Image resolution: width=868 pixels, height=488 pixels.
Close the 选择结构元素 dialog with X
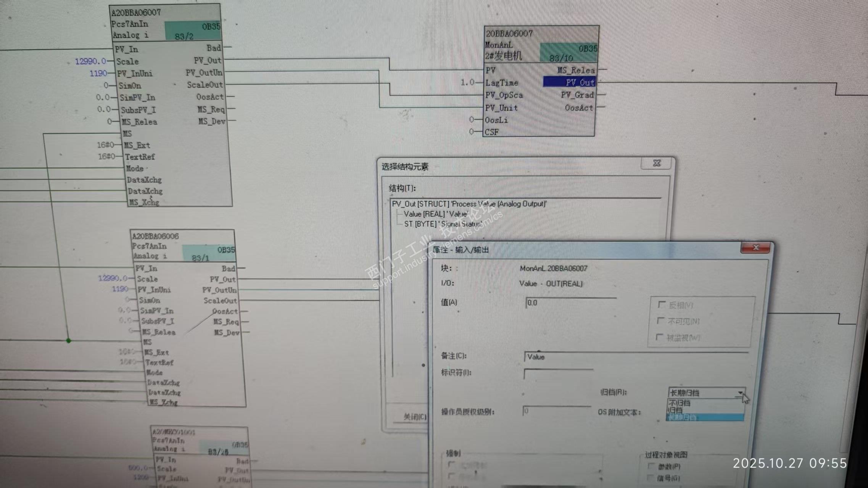tap(656, 163)
